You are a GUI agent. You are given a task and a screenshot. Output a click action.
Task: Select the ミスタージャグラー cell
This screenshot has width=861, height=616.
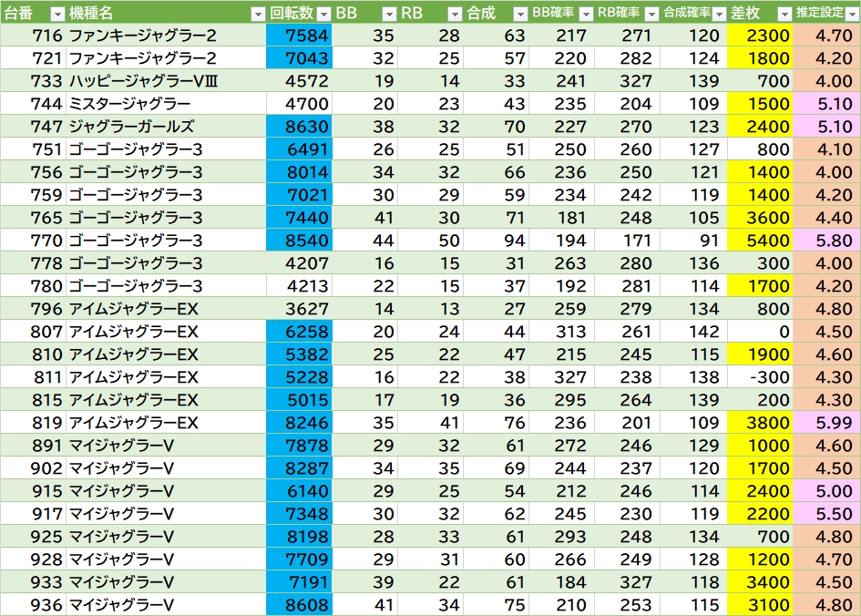pyautogui.click(x=167, y=103)
